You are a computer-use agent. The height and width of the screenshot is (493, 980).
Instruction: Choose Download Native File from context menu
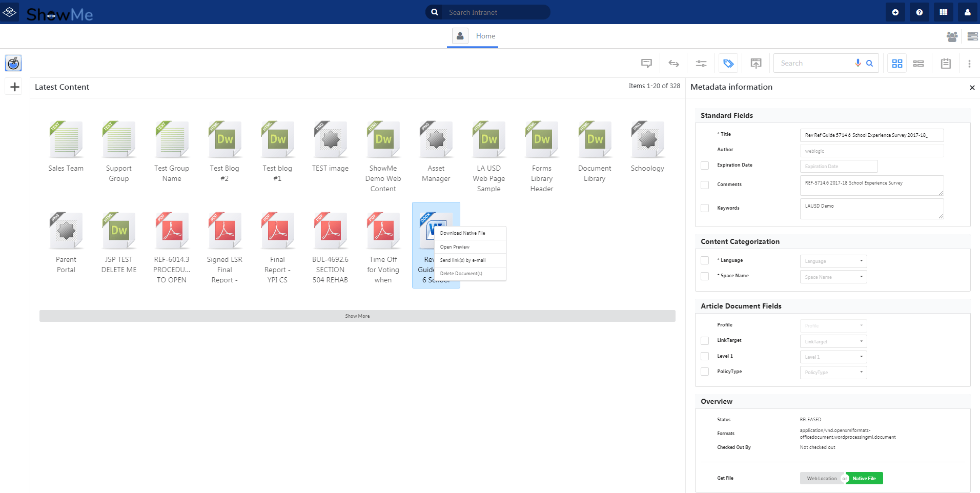coord(462,233)
